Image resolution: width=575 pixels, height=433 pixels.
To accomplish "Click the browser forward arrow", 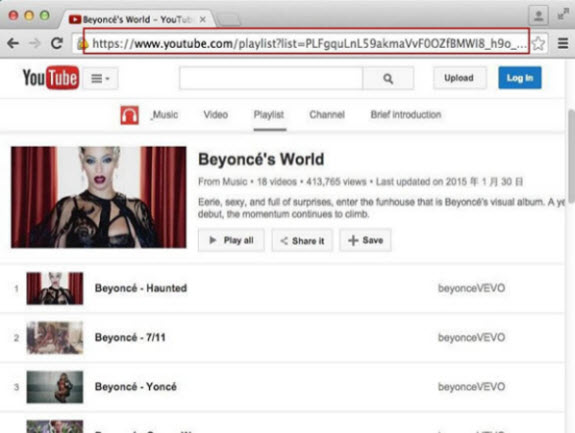I will [35, 43].
